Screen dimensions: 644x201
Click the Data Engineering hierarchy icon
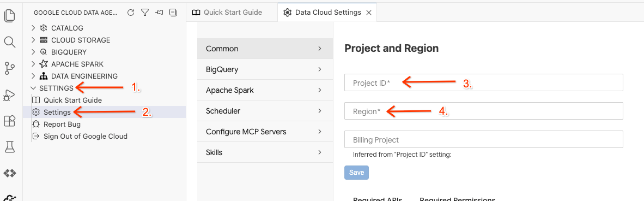tap(44, 76)
